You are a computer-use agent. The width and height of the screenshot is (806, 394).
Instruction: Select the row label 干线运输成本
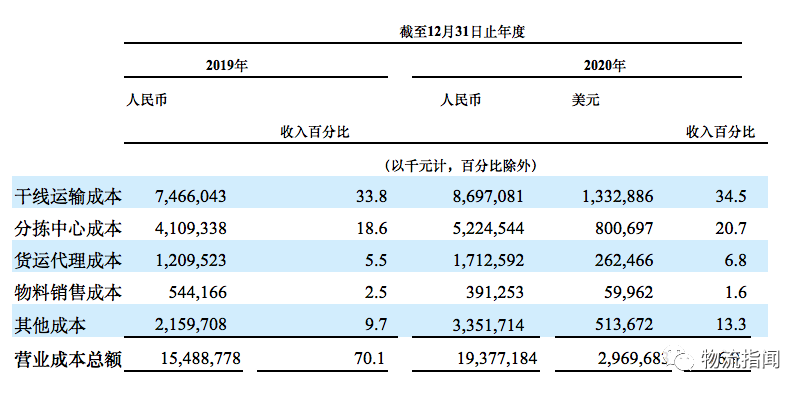(x=68, y=197)
